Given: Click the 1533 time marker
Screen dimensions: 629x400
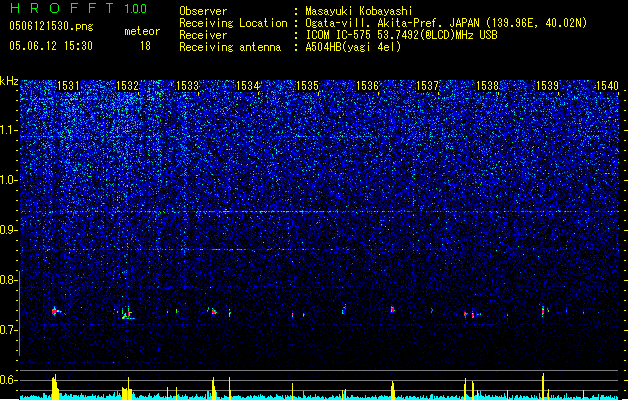Looking at the screenshot, I should click(187, 86).
